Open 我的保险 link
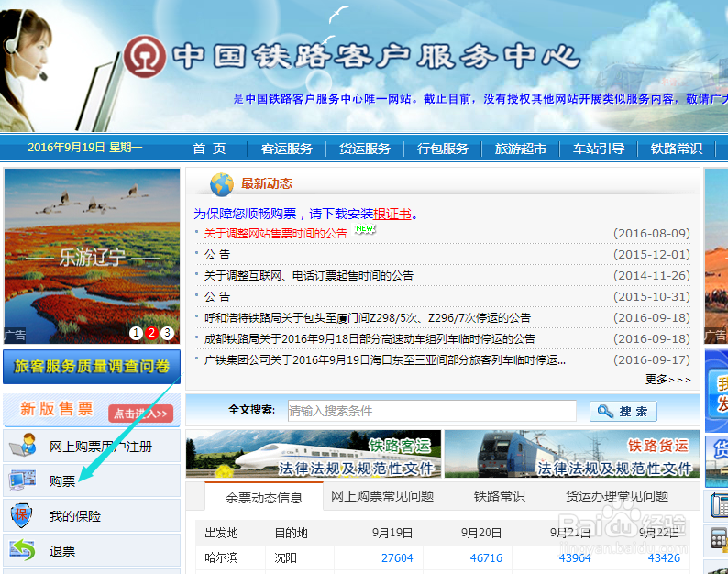The height and width of the screenshot is (574, 728). click(x=75, y=516)
